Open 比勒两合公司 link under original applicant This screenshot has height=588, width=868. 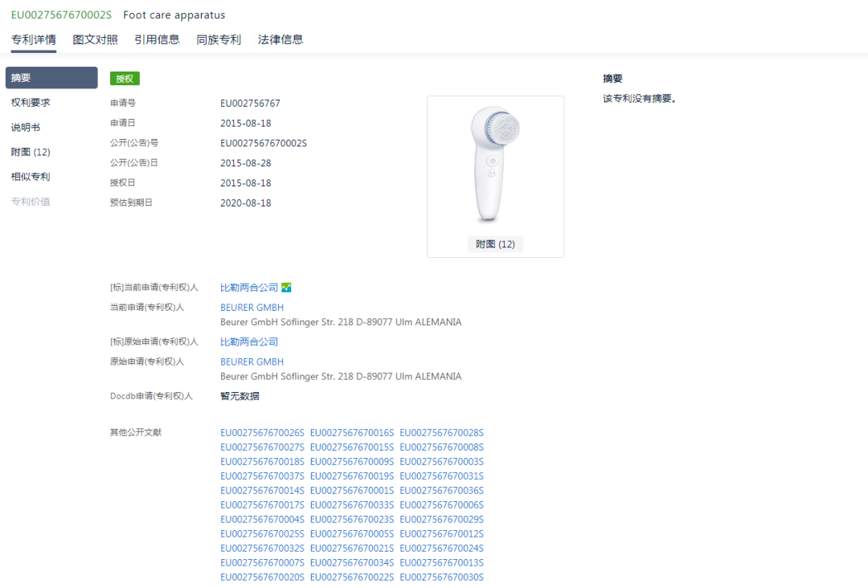[249, 342]
